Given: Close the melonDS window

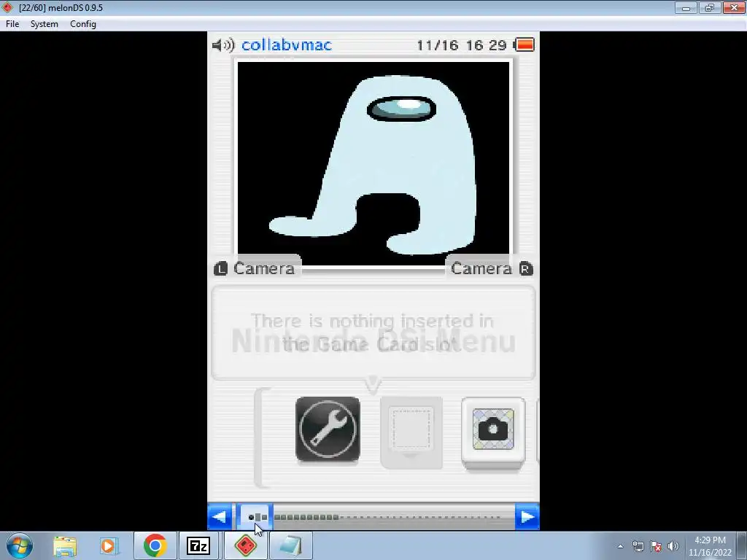Looking at the screenshot, I should (x=734, y=7).
